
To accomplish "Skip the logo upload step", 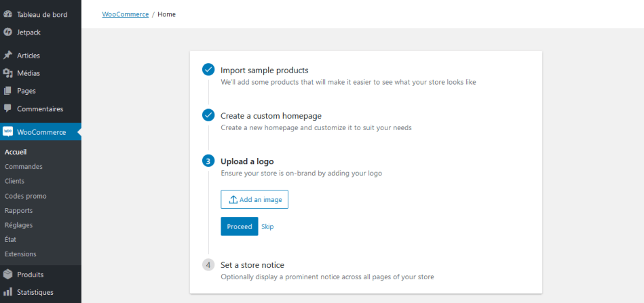I will (267, 226).
